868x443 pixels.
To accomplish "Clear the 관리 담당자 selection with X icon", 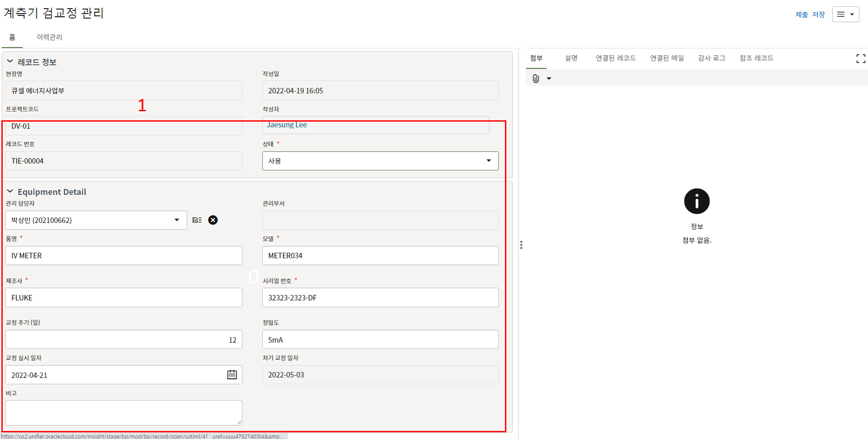I will coord(213,220).
